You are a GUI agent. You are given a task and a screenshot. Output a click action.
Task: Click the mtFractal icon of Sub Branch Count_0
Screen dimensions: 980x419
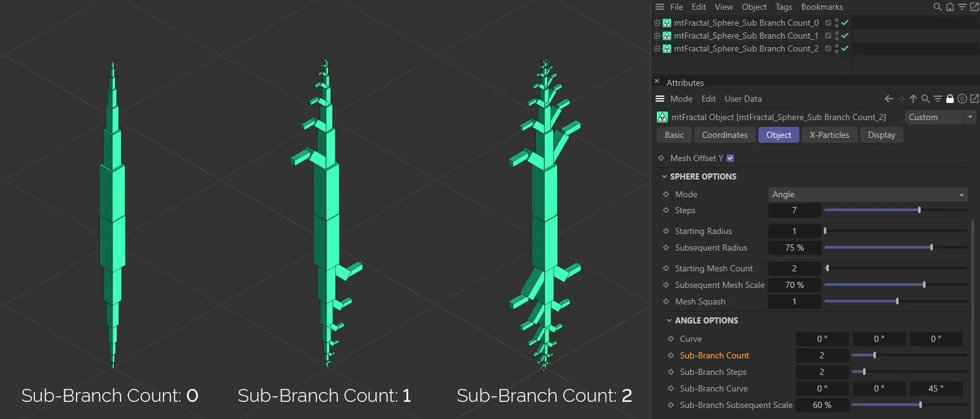(667, 23)
